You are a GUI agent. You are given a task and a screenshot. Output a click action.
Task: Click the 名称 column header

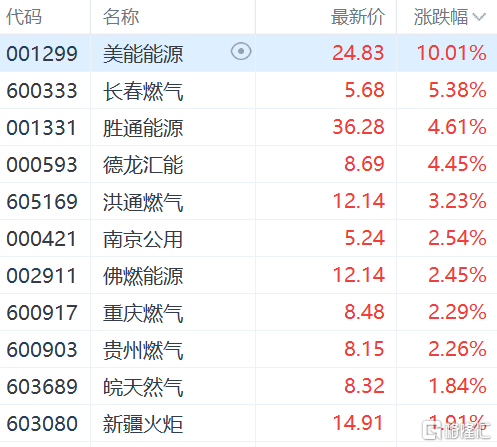pos(121,17)
